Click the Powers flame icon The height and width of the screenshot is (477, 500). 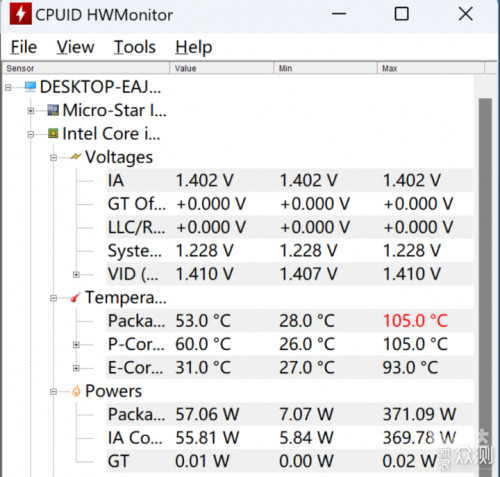76,391
